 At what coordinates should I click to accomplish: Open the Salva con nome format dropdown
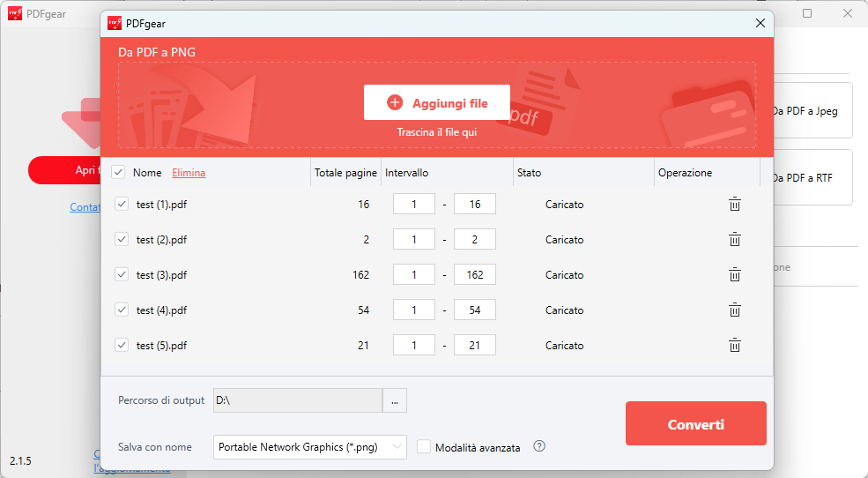coord(310,447)
